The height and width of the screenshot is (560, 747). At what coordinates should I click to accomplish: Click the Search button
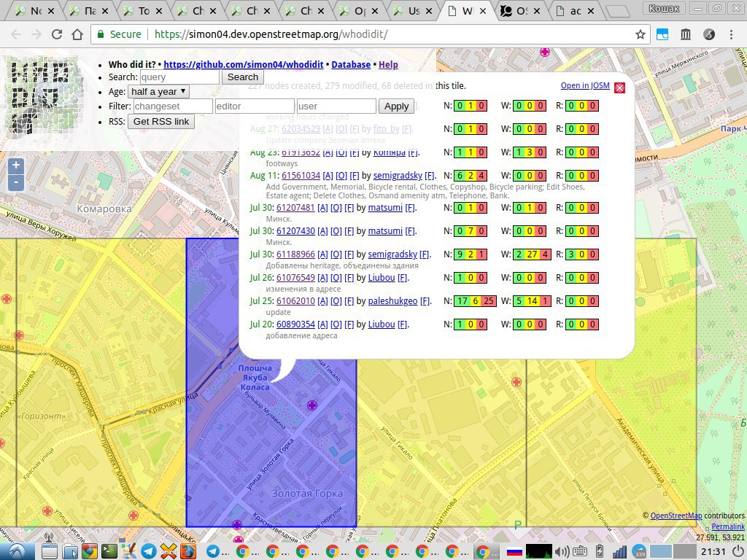[x=242, y=77]
